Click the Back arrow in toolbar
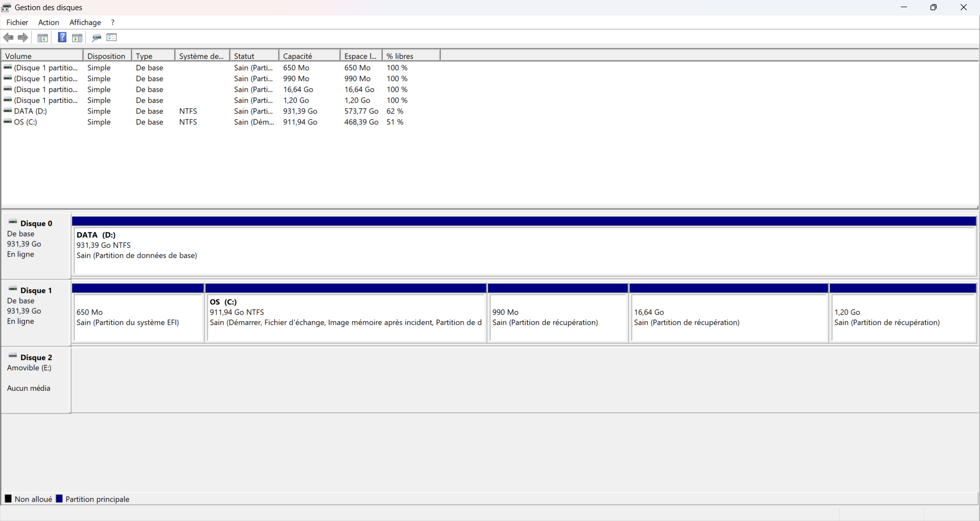Screen dimensions: 980x521 (8, 37)
